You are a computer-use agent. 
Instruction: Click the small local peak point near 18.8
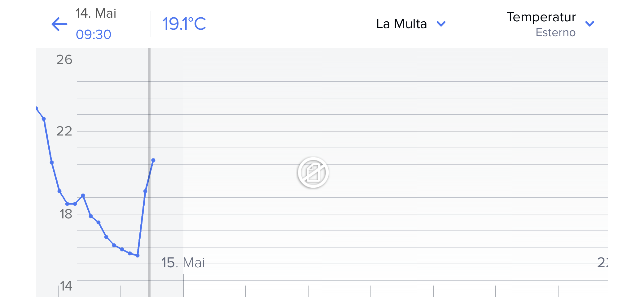point(83,196)
